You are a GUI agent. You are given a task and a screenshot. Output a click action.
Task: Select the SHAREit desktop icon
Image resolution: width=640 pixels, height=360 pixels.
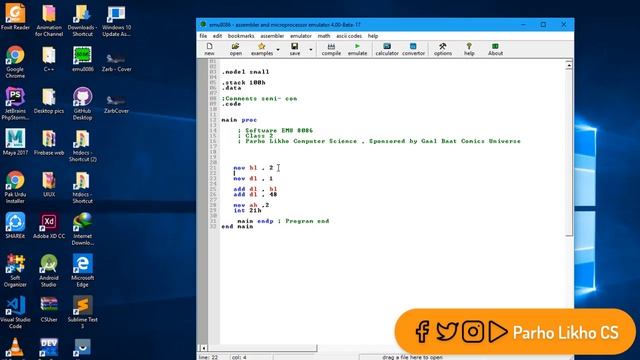coord(15,225)
